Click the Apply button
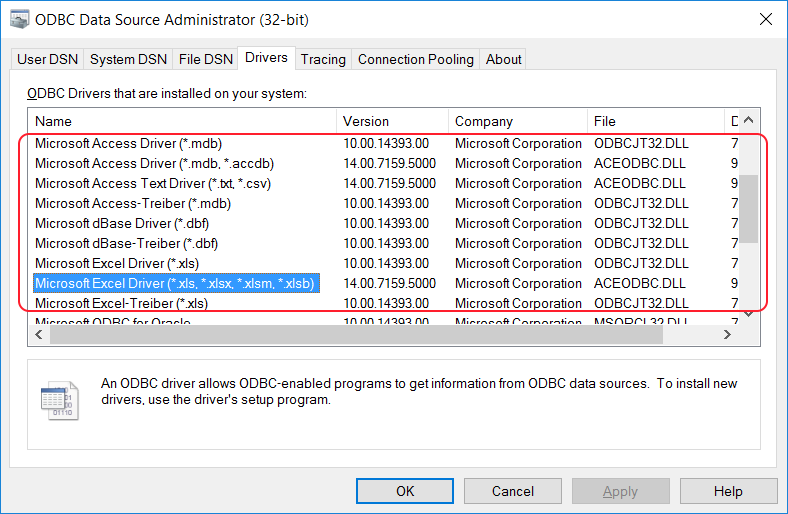 pos(621,491)
